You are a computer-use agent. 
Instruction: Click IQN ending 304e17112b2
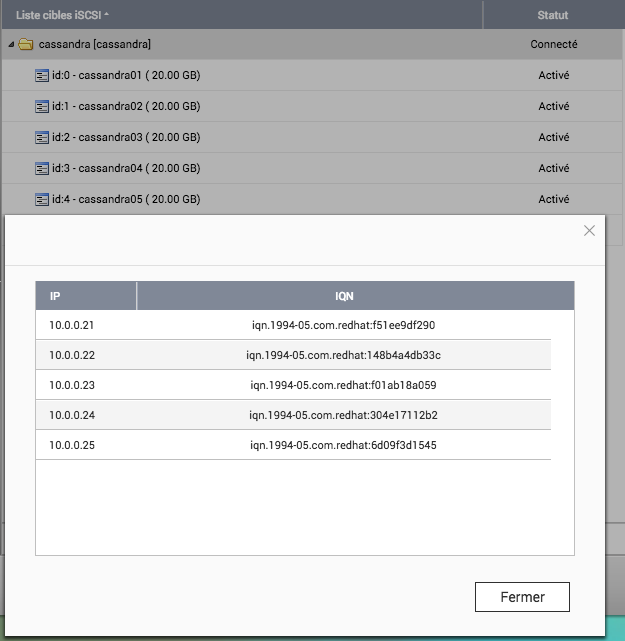(343, 415)
